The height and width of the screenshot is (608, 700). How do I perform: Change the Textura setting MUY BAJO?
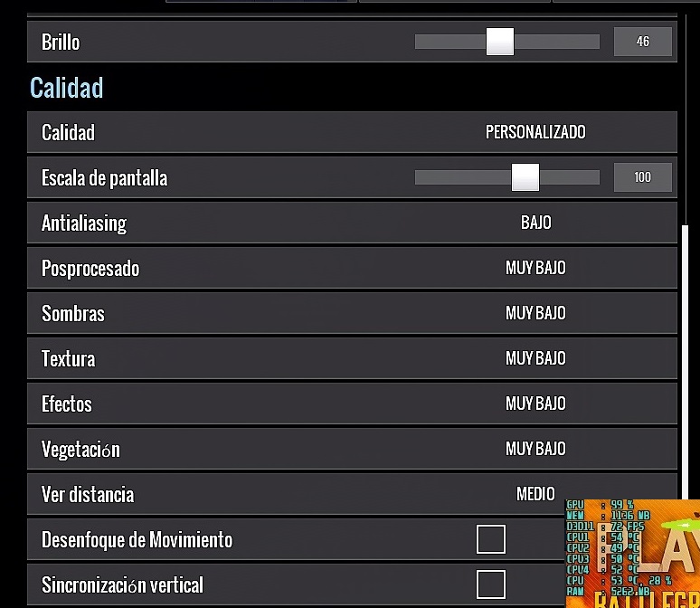point(535,357)
